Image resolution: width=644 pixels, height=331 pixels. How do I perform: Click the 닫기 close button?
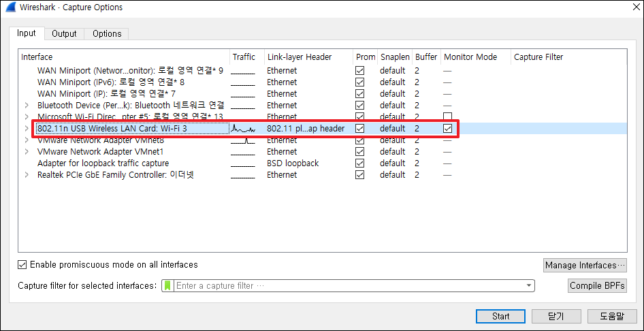556,316
